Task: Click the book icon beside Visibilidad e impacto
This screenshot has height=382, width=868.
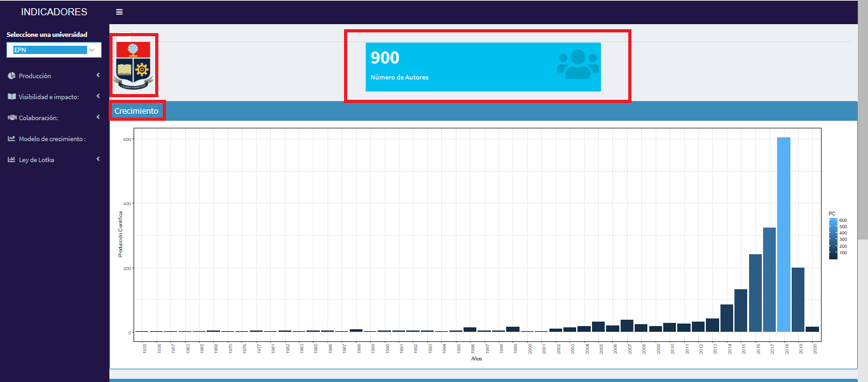Action: click(11, 97)
